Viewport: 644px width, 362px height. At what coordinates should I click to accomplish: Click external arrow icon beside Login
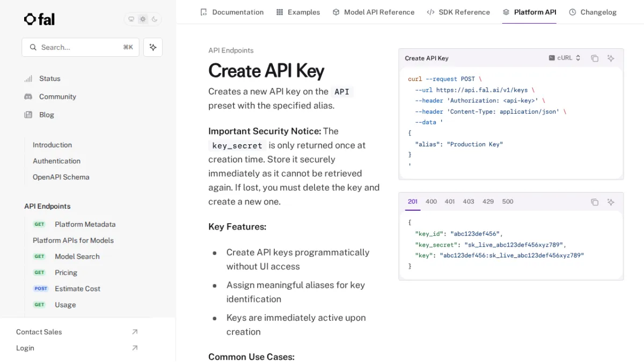(135, 348)
